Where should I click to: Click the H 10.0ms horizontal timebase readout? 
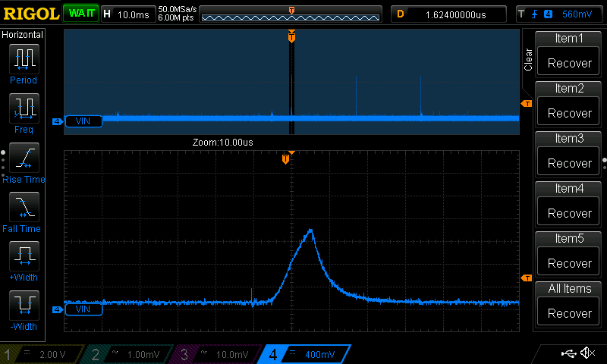(x=127, y=14)
